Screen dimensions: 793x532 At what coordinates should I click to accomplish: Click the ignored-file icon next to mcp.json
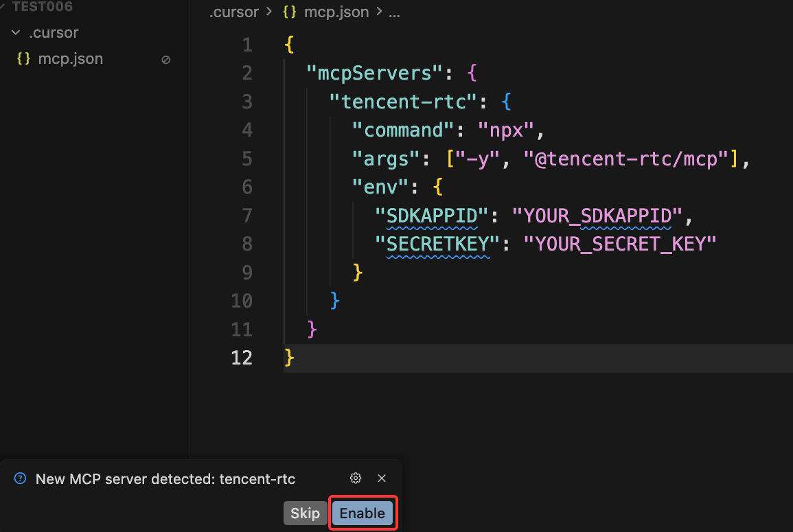coord(165,60)
